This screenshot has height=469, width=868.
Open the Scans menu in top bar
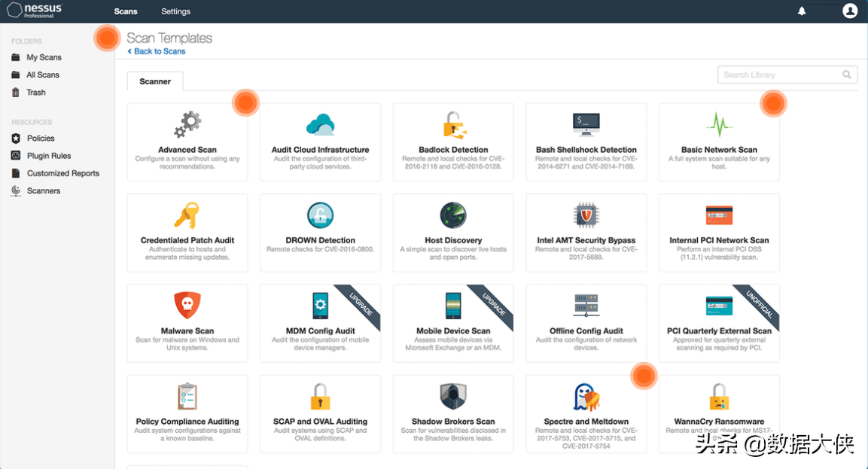(126, 11)
